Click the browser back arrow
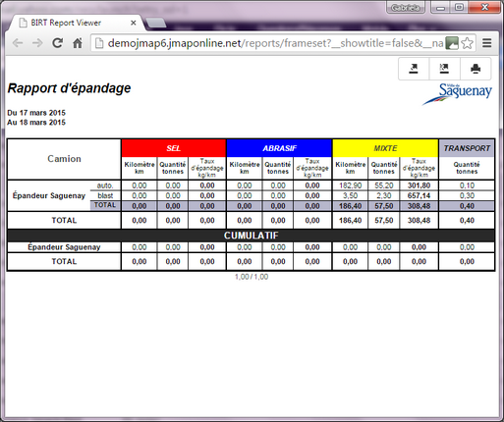 pyautogui.click(x=18, y=43)
